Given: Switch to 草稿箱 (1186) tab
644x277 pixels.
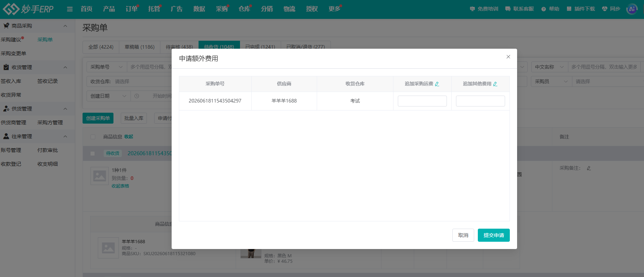Looking at the screenshot, I should click(140, 47).
